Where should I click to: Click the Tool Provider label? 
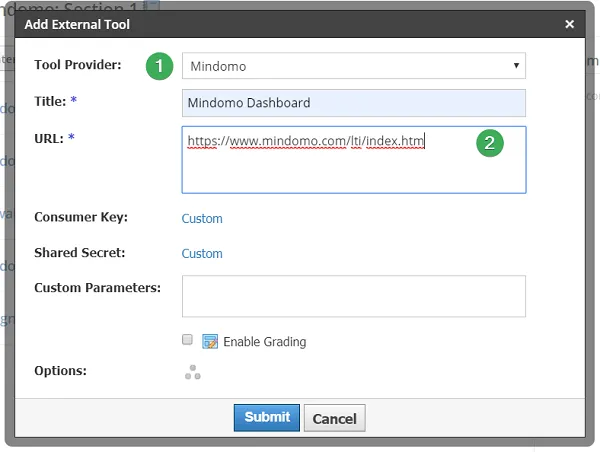(x=78, y=65)
